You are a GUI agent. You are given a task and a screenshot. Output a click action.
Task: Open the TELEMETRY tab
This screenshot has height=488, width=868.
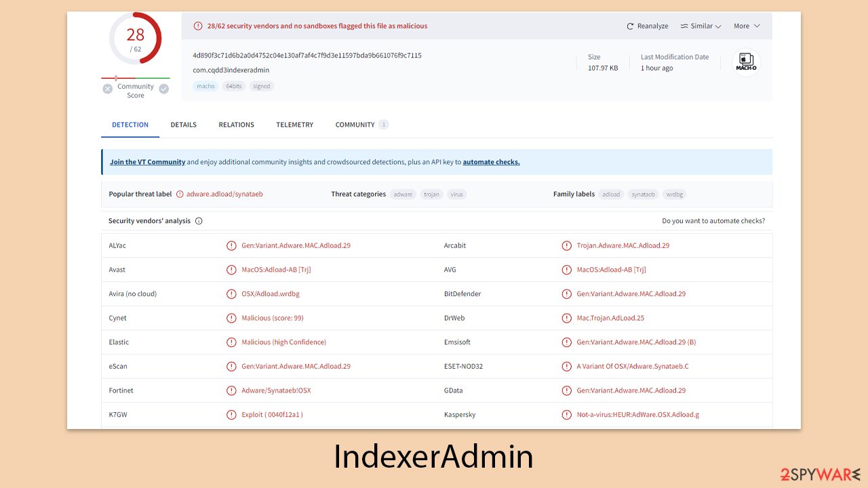294,125
